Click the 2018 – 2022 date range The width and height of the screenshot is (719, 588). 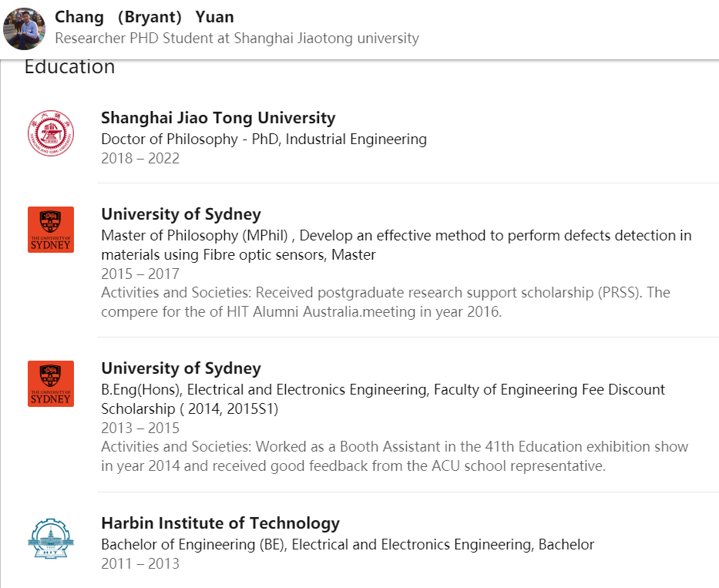(140, 158)
